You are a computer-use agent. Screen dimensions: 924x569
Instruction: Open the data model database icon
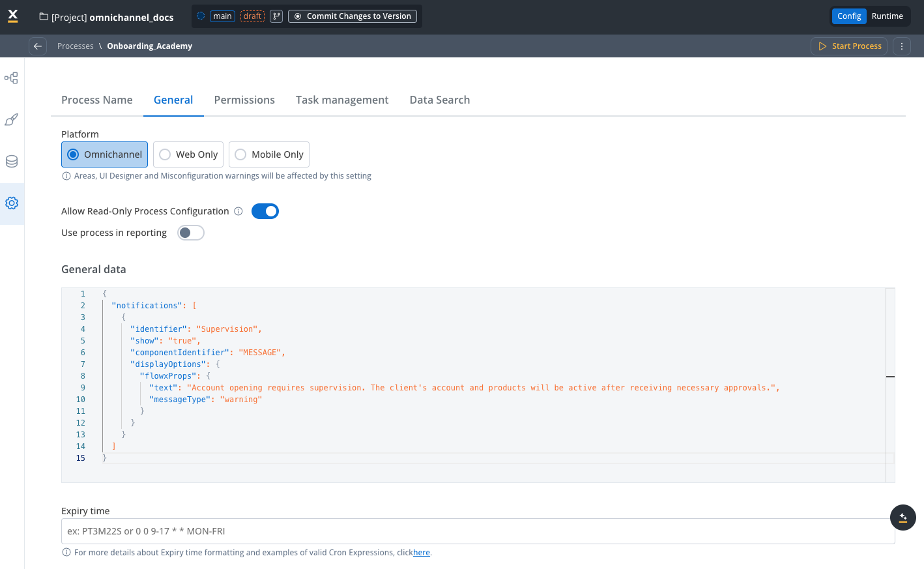pyautogui.click(x=11, y=162)
